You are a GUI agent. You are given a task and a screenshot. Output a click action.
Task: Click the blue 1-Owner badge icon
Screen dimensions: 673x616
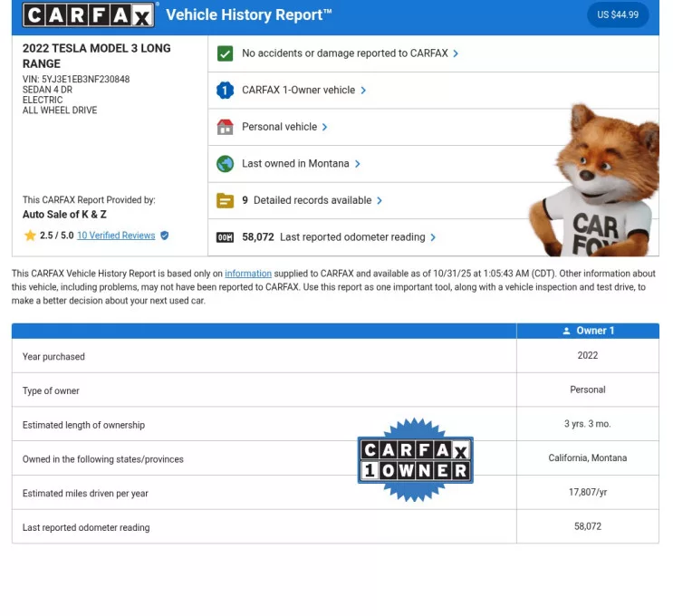click(226, 91)
